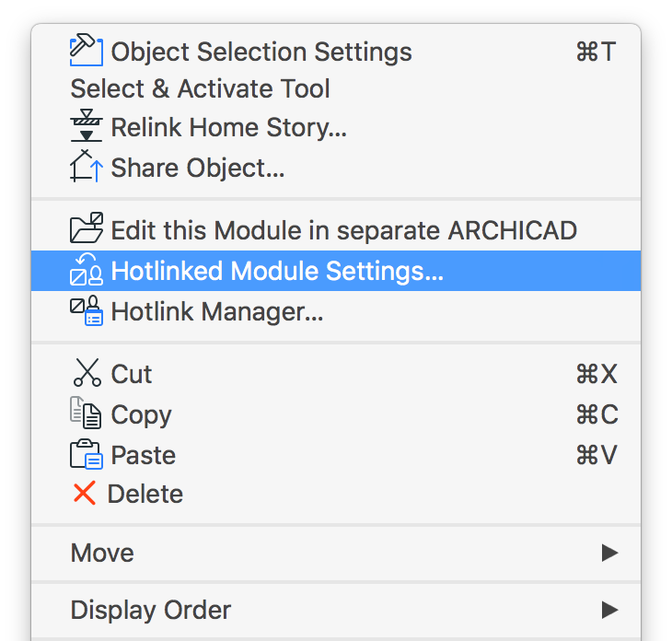Image resolution: width=672 pixels, height=641 pixels.
Task: Expand the Display Order submenu arrow
Action: pyautogui.click(x=609, y=610)
